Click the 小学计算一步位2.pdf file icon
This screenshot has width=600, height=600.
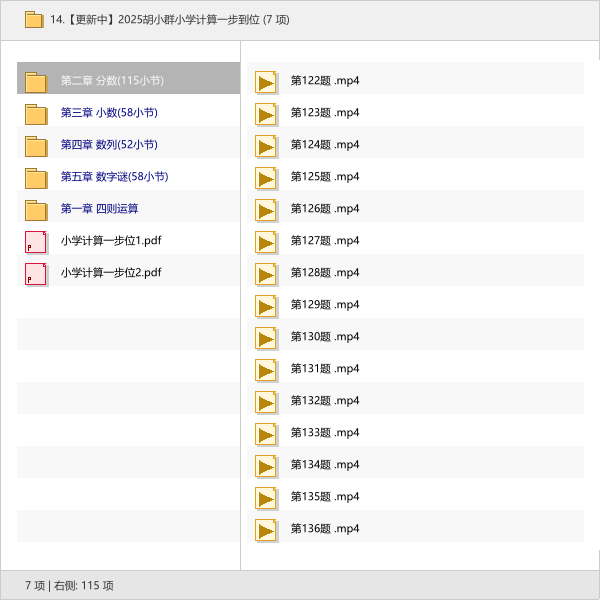coord(36,273)
